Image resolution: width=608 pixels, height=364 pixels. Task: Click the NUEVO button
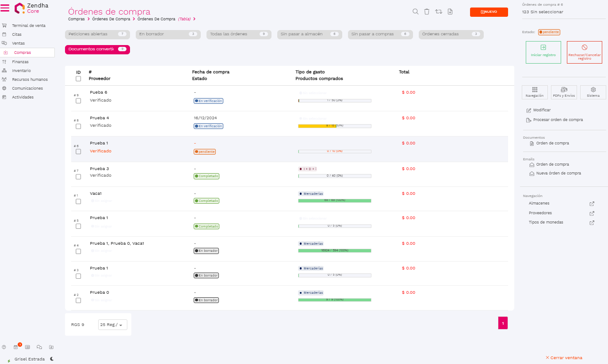click(489, 12)
